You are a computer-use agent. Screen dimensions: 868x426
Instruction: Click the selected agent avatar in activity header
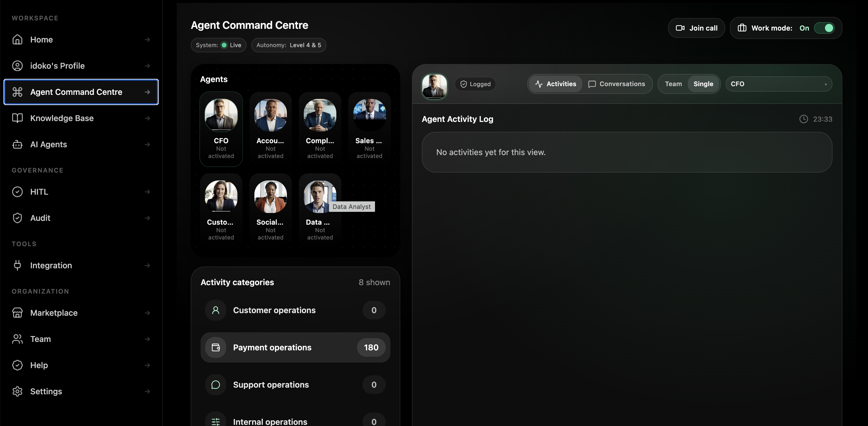[435, 86]
